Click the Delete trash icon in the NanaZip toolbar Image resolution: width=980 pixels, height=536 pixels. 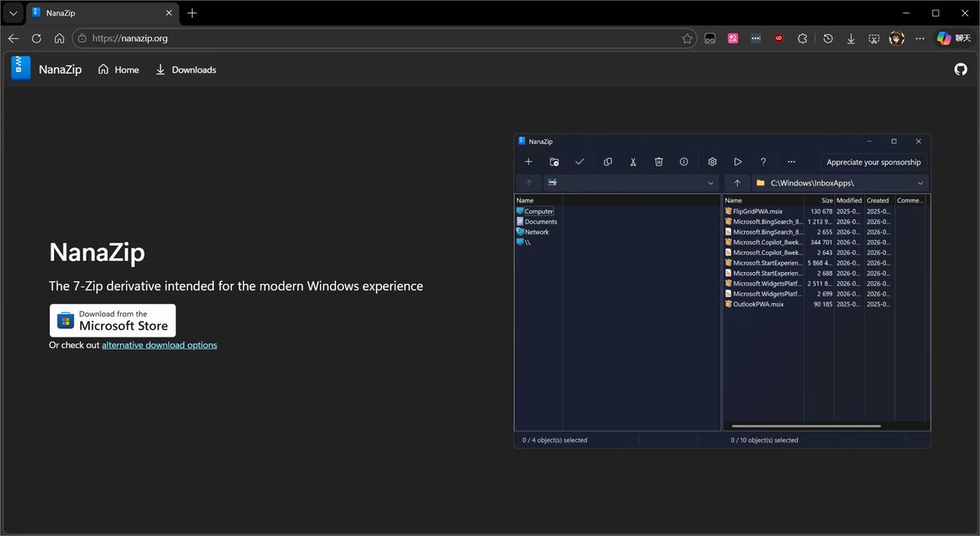[x=658, y=162]
